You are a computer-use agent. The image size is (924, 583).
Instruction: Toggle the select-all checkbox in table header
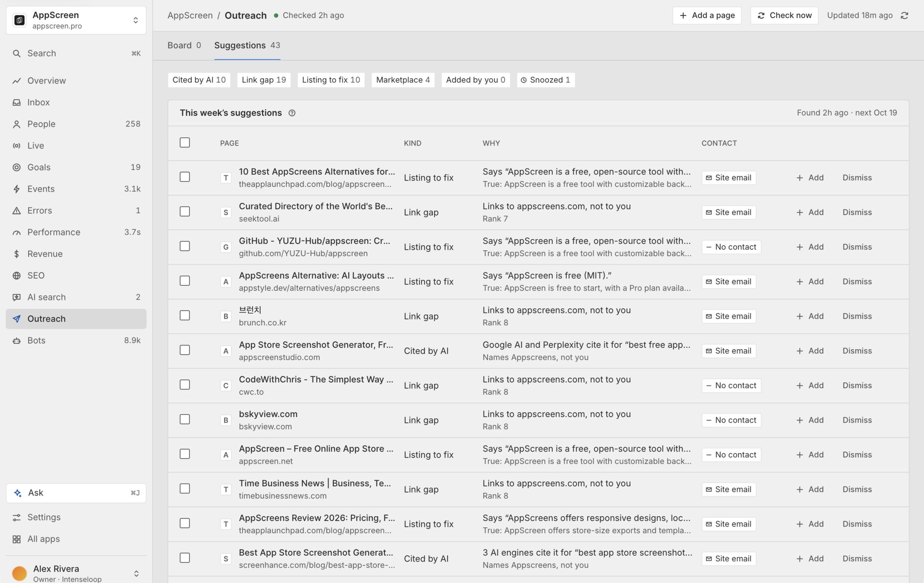click(x=185, y=143)
